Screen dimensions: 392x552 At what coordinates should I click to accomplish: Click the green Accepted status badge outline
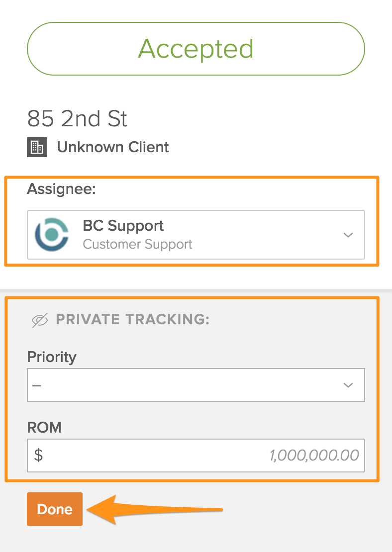tap(196, 48)
